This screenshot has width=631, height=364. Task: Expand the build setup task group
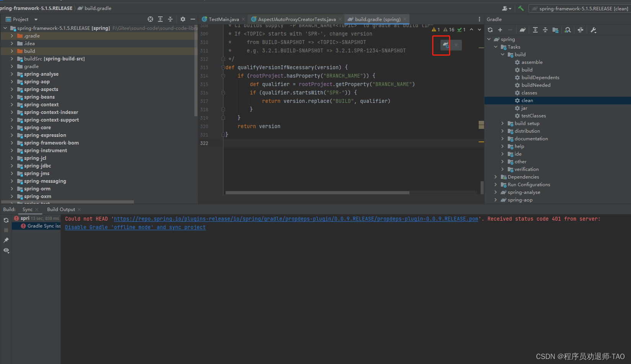[503, 123]
